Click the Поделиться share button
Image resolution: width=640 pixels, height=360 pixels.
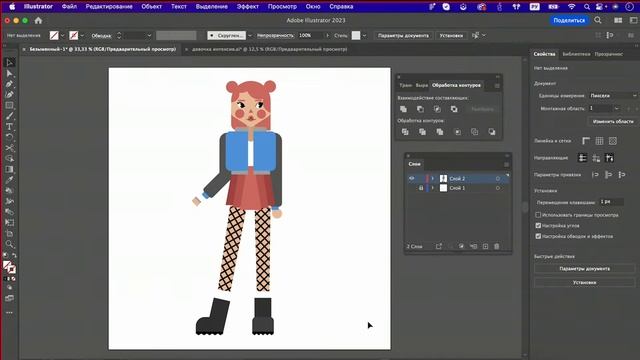(x=569, y=20)
